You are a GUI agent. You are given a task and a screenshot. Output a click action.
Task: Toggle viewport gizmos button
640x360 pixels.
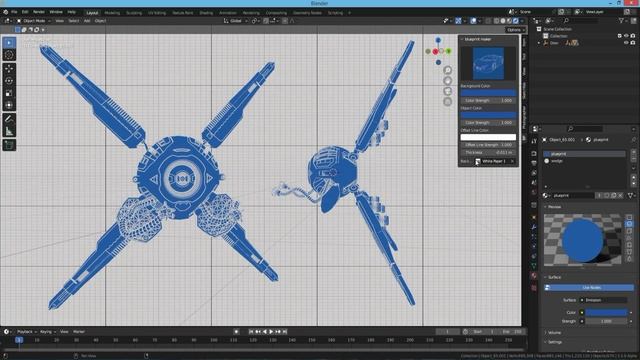[458, 21]
